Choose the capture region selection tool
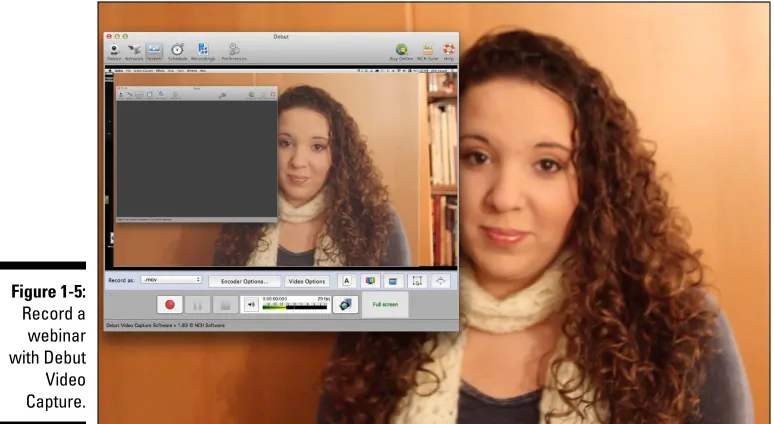The width and height of the screenshot is (774, 424). 417,281
